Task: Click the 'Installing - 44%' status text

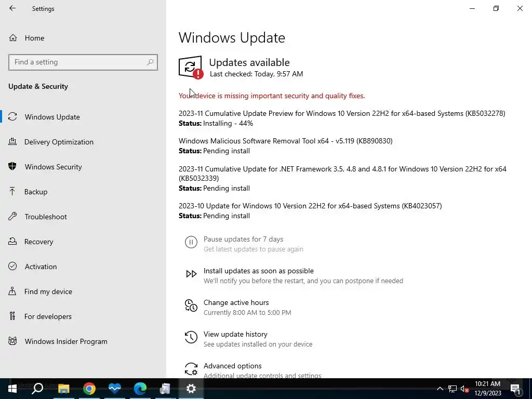Action: click(x=228, y=124)
